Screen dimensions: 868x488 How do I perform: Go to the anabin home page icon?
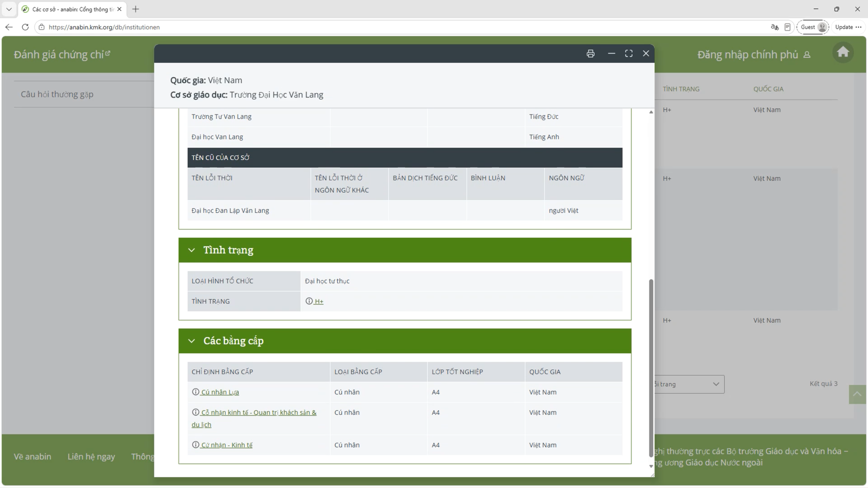843,52
